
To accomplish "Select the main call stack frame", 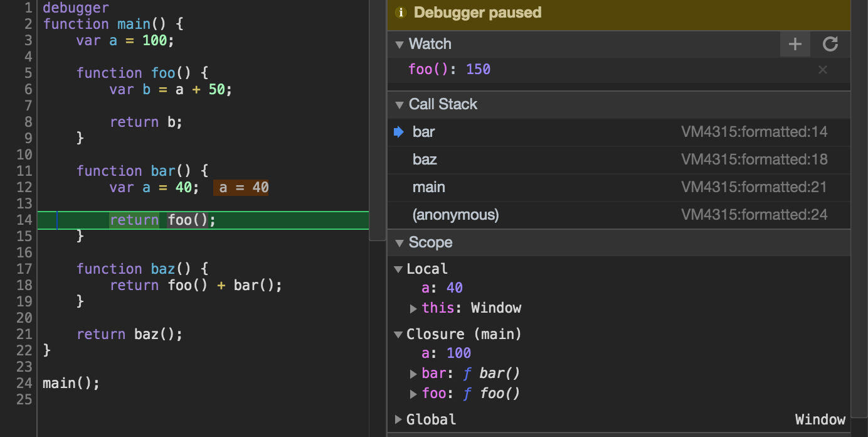I will [x=429, y=187].
